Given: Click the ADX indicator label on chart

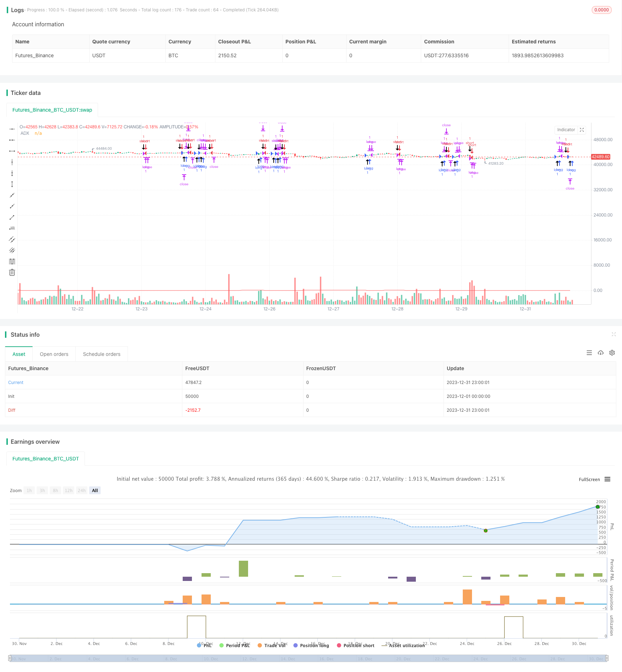Looking at the screenshot, I should [25, 133].
